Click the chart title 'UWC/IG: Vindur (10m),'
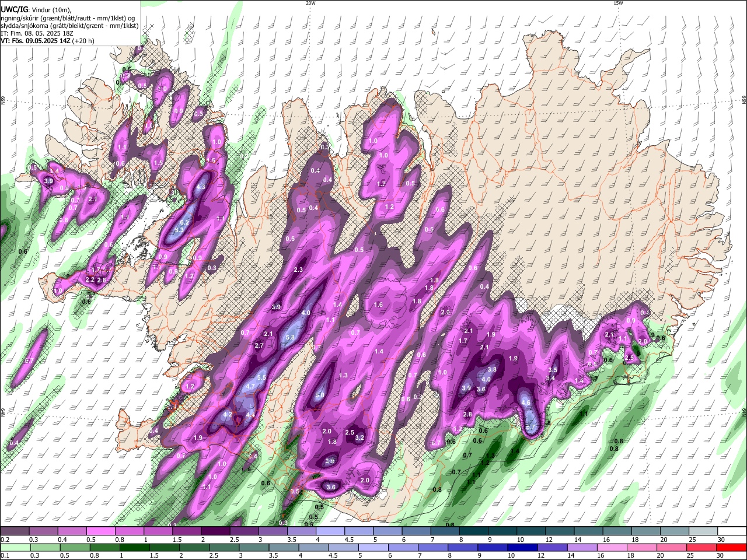Screen dimensions: 747x560 (36, 10)
